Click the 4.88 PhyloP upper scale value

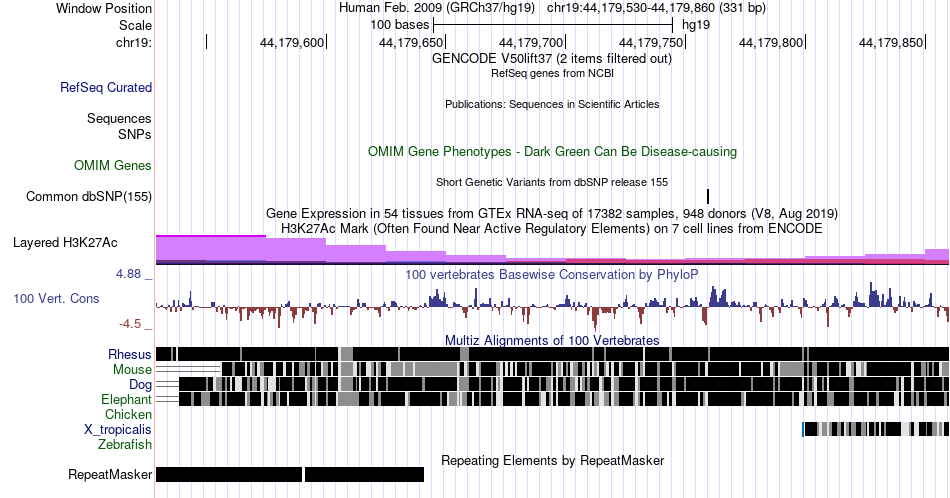[128, 274]
